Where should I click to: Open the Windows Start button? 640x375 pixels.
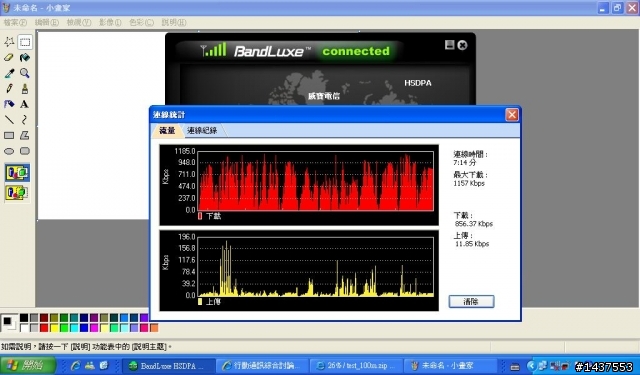tap(28, 365)
